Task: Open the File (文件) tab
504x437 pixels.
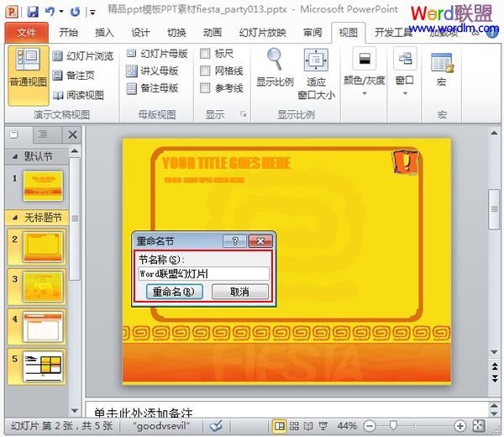Action: click(x=28, y=33)
